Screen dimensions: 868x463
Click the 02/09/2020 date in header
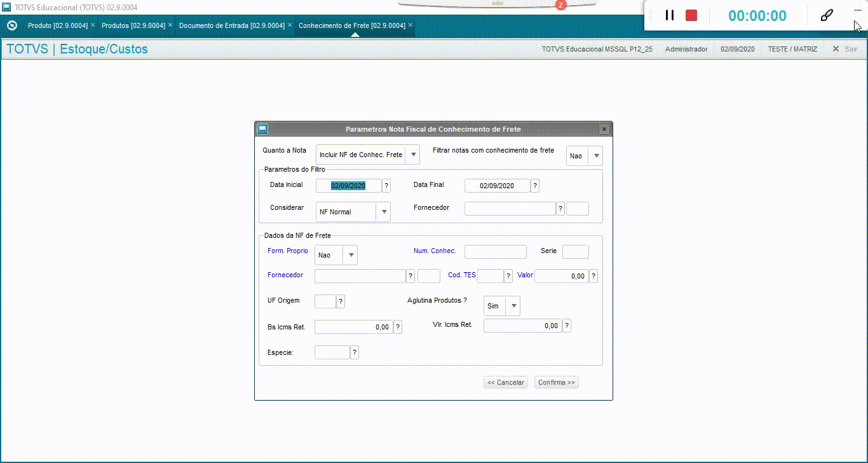point(738,49)
